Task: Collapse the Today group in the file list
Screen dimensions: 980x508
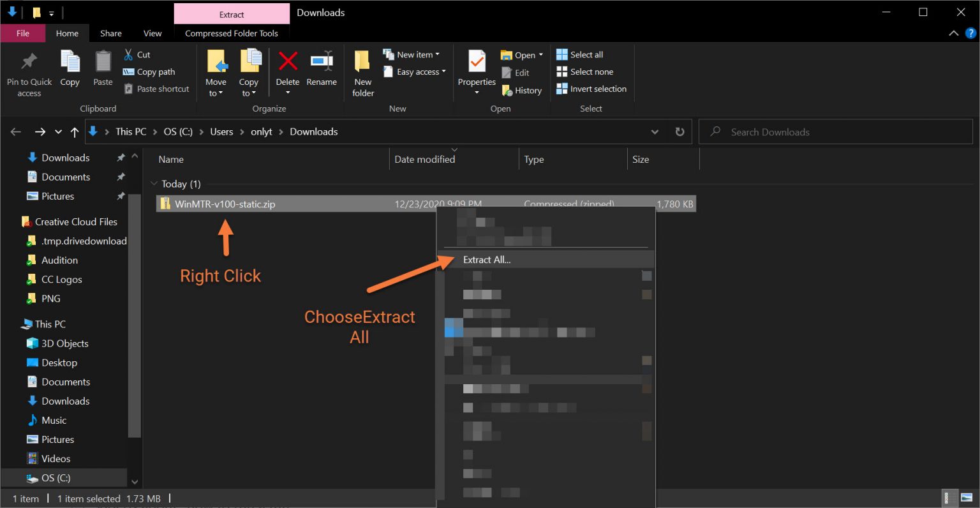Action: pyautogui.click(x=154, y=183)
